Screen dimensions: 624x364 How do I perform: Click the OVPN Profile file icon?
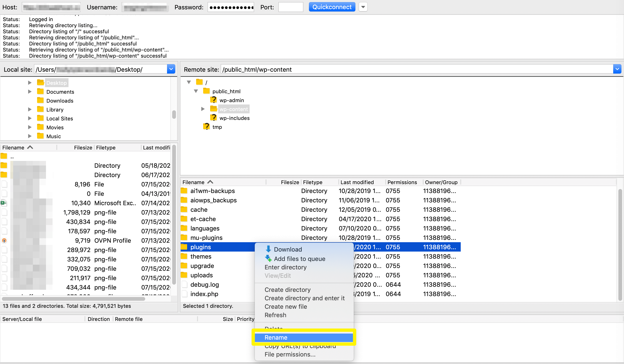pyautogui.click(x=4, y=240)
